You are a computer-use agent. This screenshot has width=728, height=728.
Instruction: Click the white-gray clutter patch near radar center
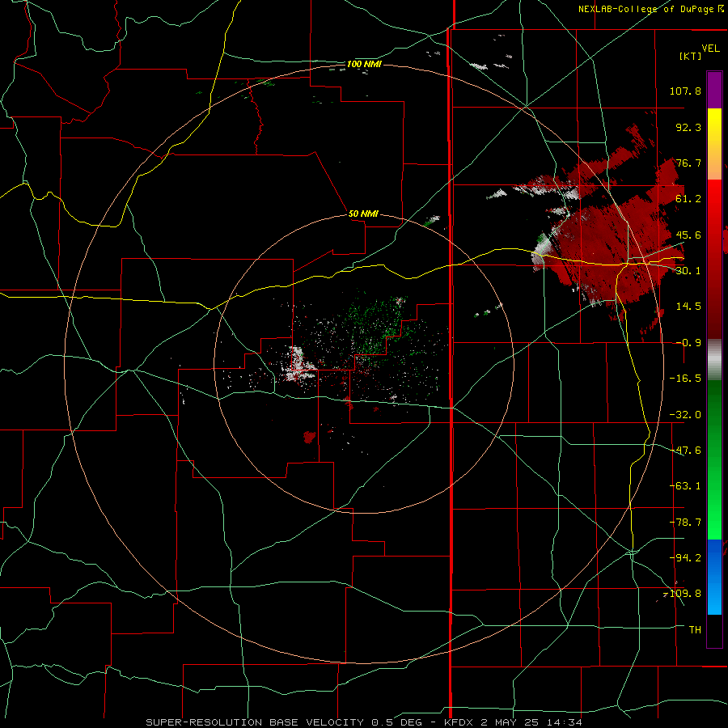click(298, 366)
